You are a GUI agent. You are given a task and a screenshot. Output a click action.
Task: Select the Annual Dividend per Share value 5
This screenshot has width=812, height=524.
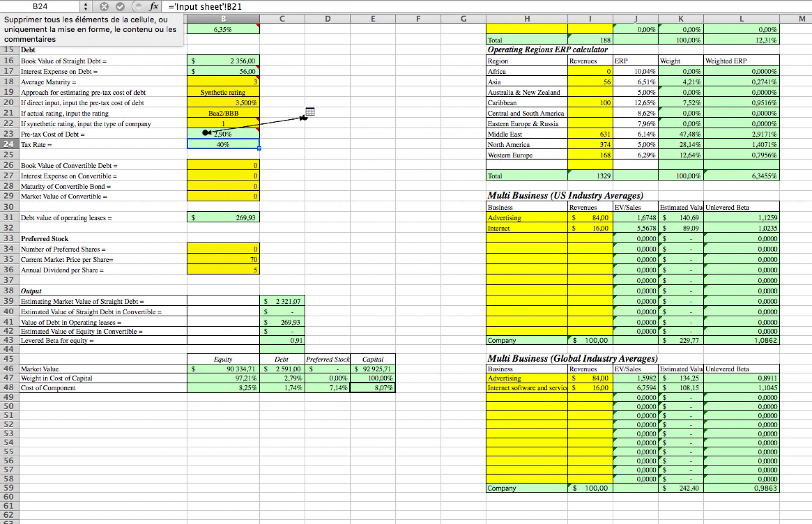[x=223, y=270]
